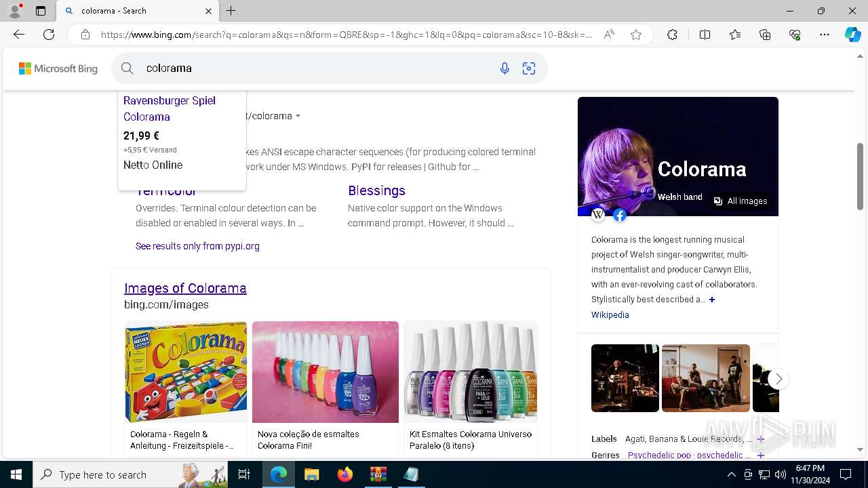Viewport: 868px width, 488px height.
Task: Open Tab actions menu icon
Action: tap(41, 11)
